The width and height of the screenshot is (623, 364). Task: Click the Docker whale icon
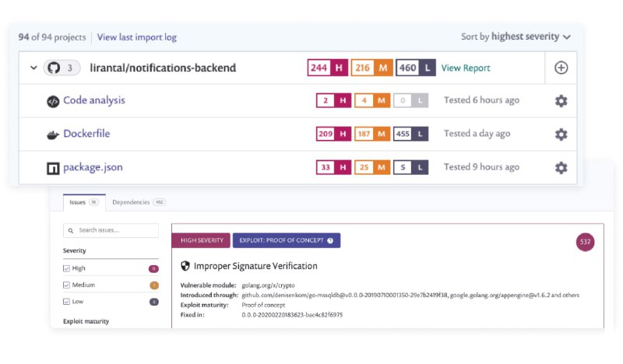tap(53, 135)
